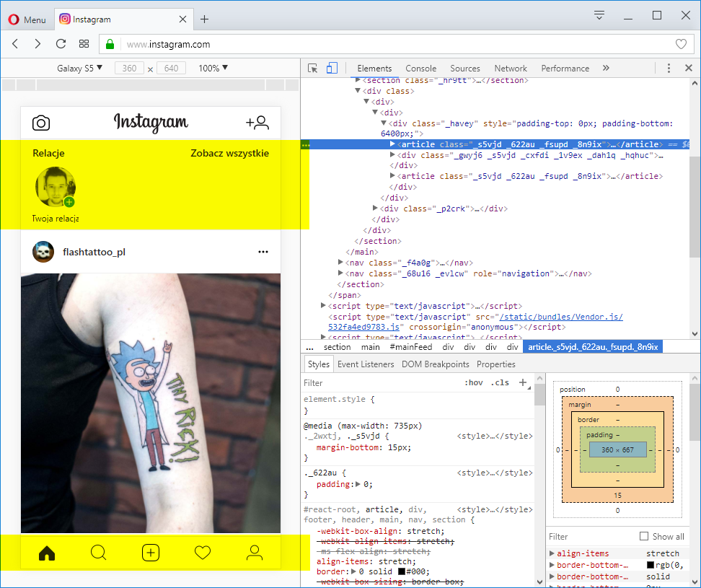Add new style rule plus
The height and width of the screenshot is (588, 701).
[523, 382]
